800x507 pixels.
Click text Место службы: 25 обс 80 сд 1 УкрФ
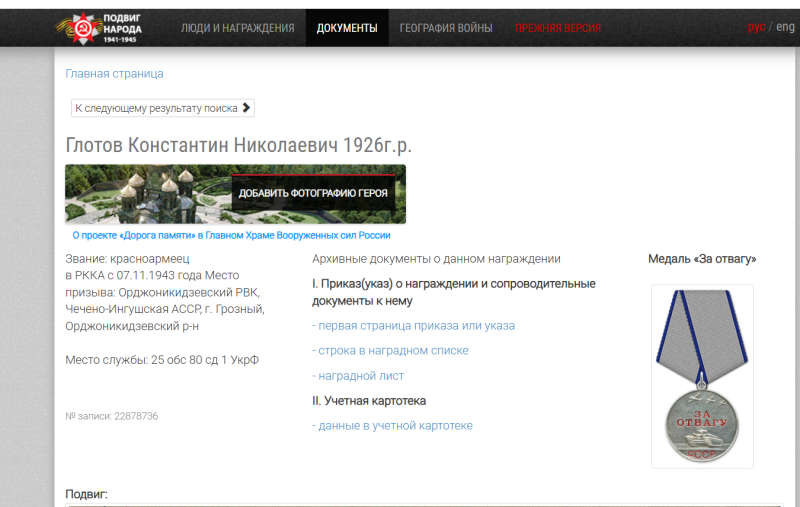pos(162,360)
